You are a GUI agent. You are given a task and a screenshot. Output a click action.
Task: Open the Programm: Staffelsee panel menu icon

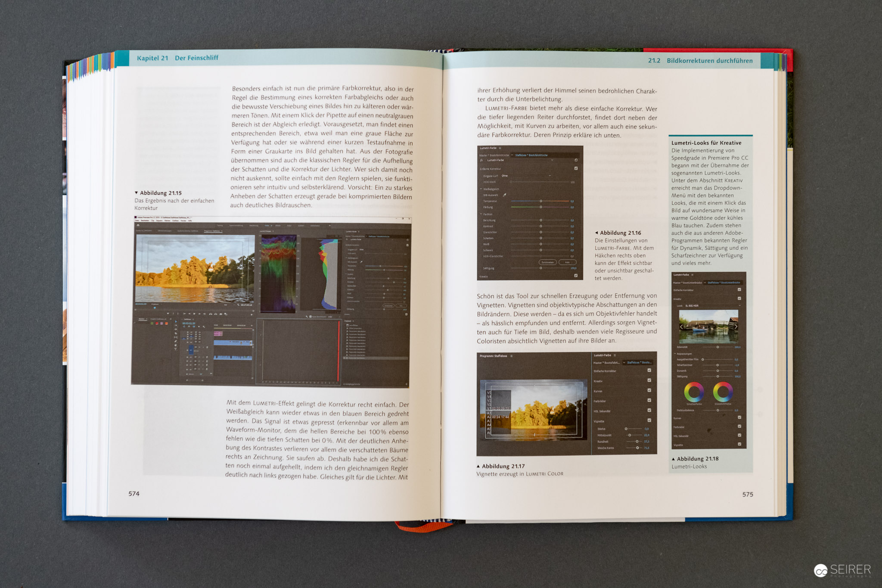512,356
